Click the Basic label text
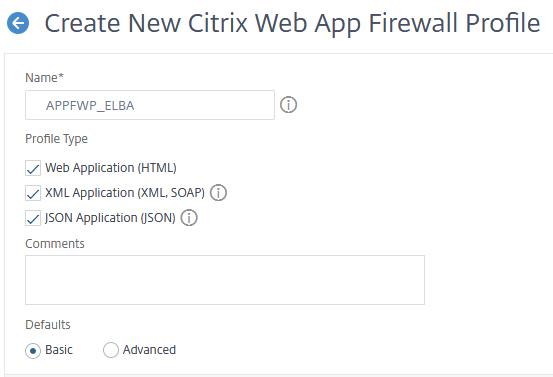 59,350
